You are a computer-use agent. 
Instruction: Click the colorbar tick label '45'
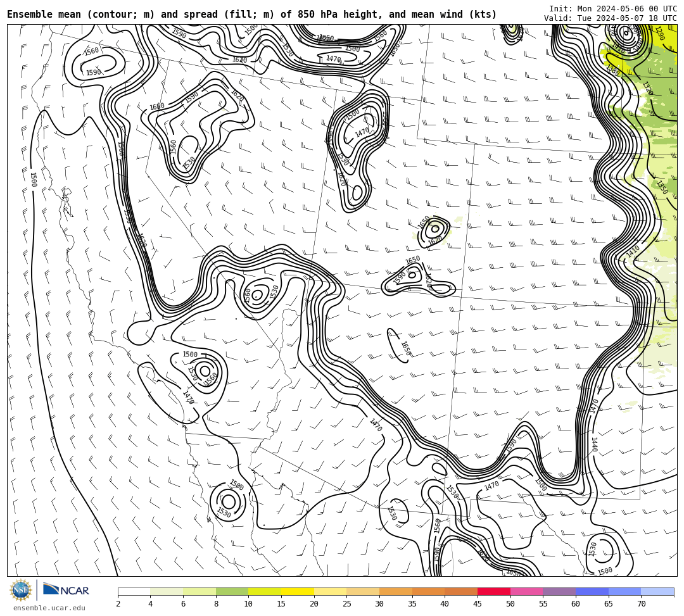(478, 604)
